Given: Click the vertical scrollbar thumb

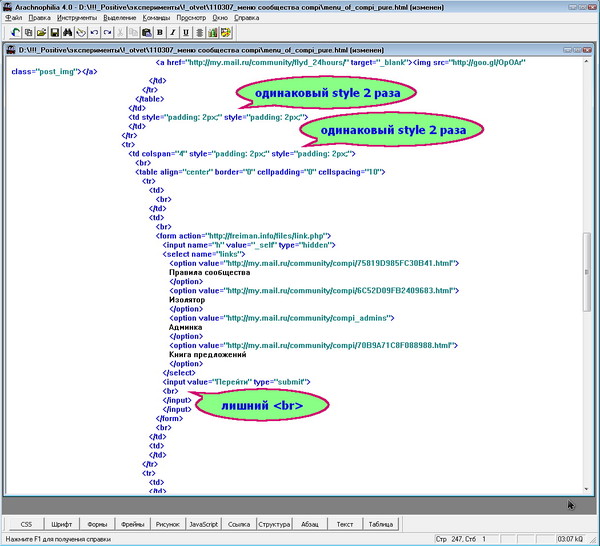Looking at the screenshot, I should pyautogui.click(x=586, y=272).
